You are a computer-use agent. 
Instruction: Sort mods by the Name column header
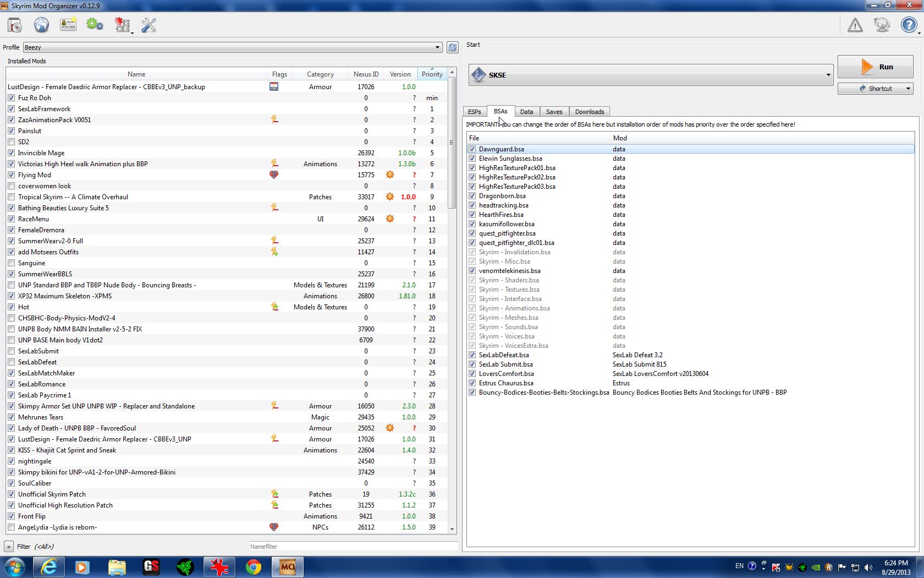coord(136,74)
